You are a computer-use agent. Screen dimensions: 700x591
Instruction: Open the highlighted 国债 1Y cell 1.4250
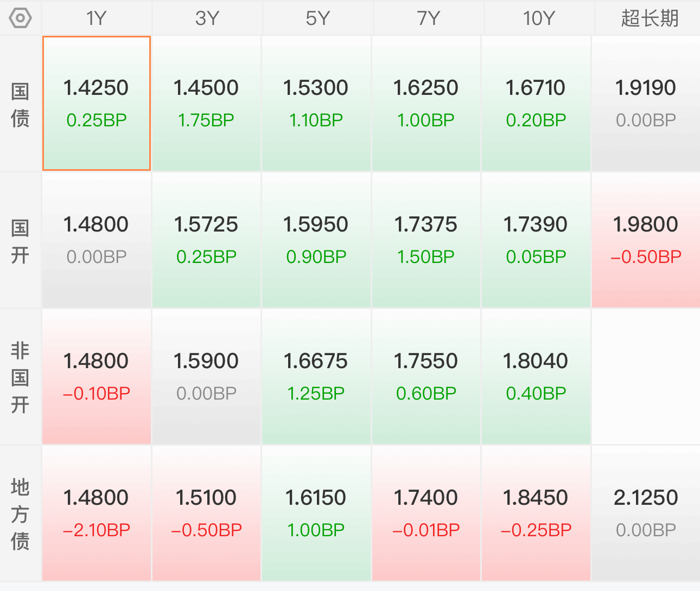(x=97, y=104)
